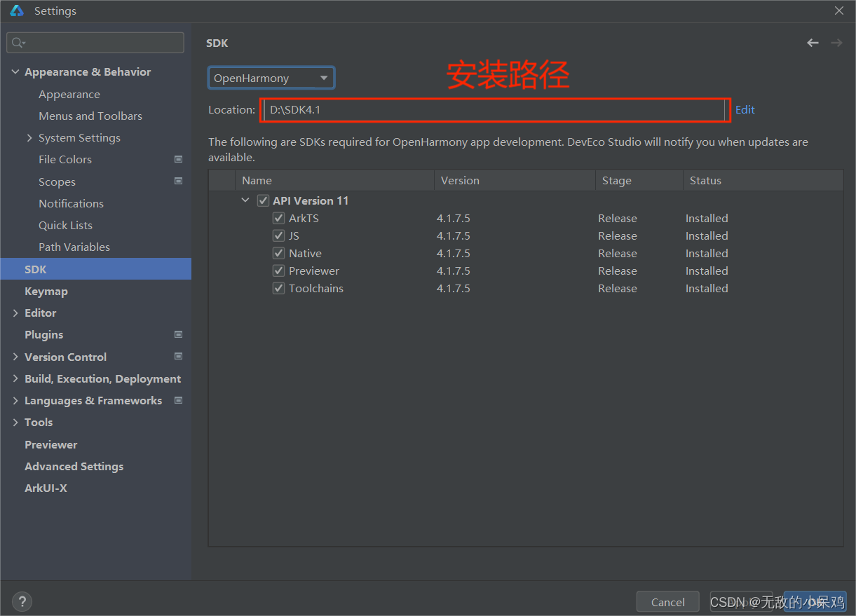Click the back navigation arrow

click(813, 43)
